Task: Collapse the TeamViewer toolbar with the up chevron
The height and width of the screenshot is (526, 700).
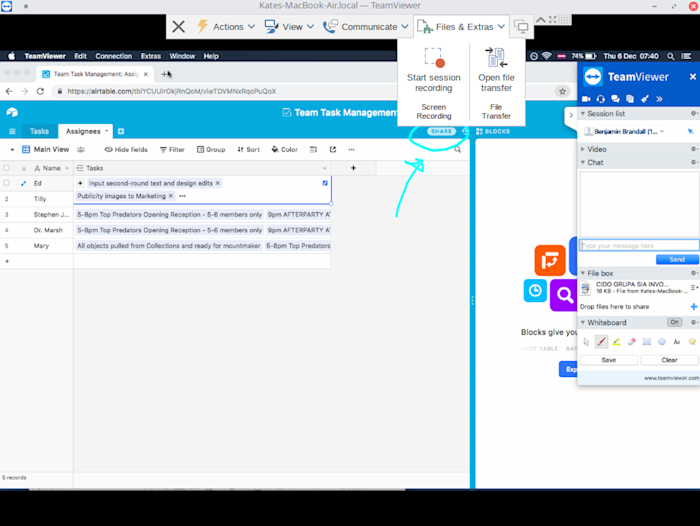Action: point(541,20)
